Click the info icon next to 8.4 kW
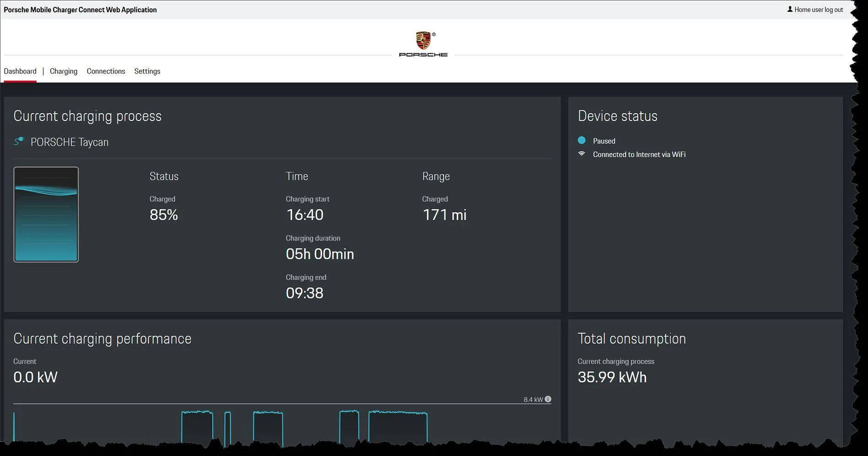The width and height of the screenshot is (868, 456). [x=548, y=399]
